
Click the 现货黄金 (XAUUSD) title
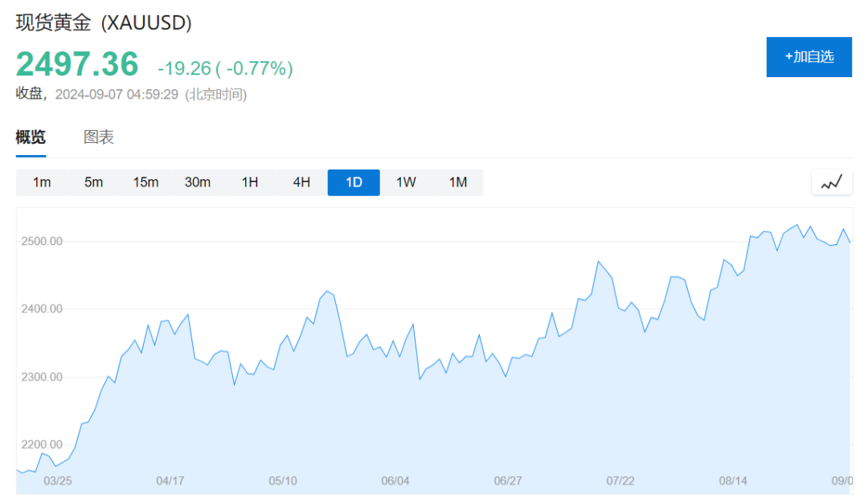tap(104, 22)
